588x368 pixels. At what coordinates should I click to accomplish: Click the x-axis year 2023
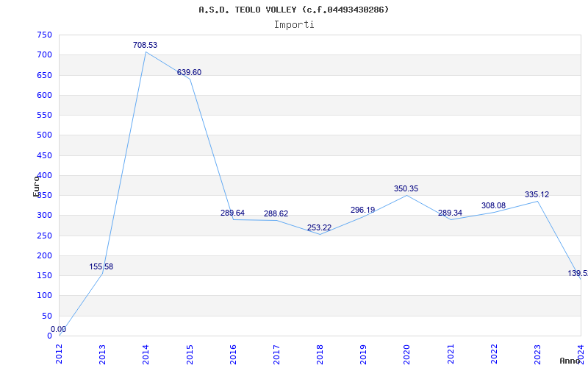point(537,354)
